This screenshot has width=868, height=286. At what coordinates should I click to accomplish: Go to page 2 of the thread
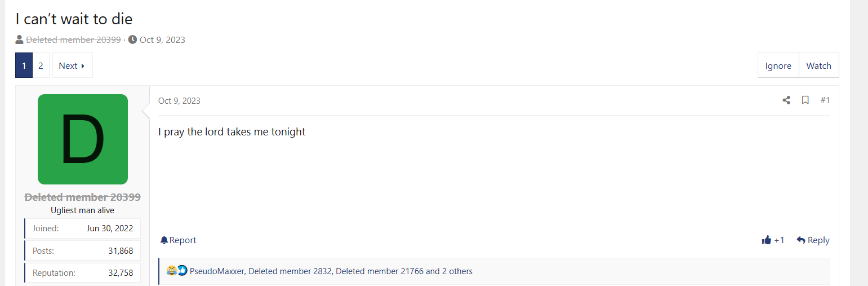(x=41, y=65)
